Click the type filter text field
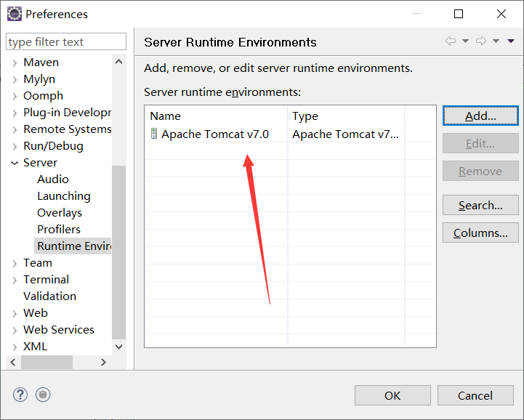This screenshot has height=420, width=524. coord(66,41)
